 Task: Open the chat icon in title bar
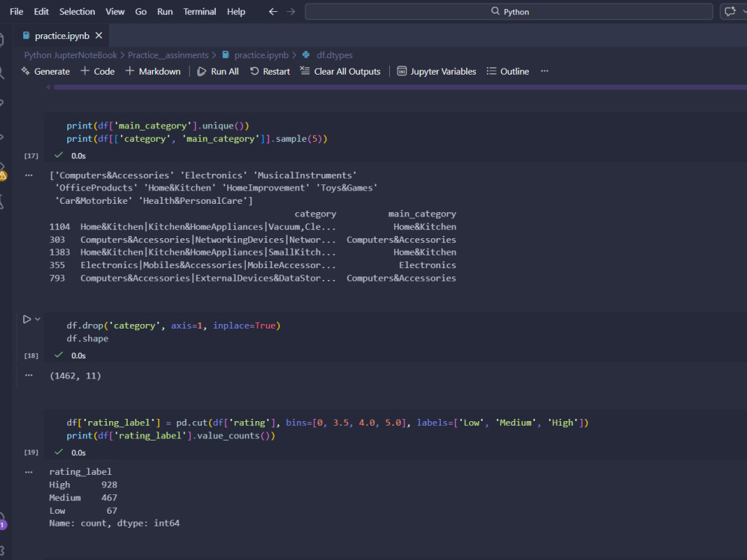(x=730, y=11)
